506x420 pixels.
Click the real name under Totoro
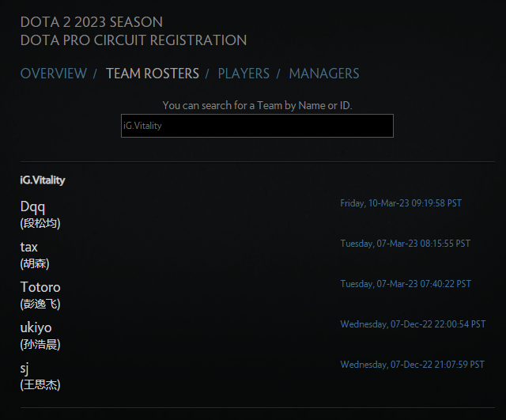[40, 304]
